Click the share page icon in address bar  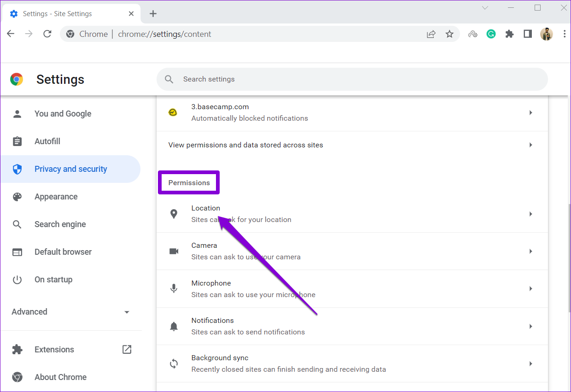pyautogui.click(x=431, y=34)
